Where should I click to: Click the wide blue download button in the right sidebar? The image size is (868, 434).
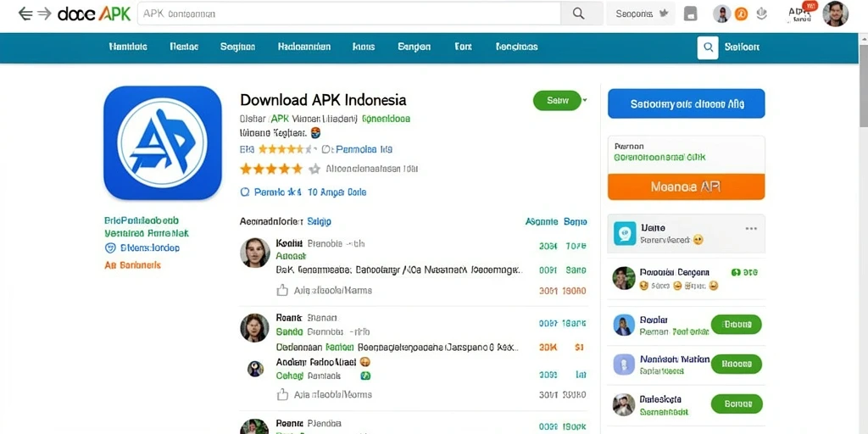pos(686,103)
